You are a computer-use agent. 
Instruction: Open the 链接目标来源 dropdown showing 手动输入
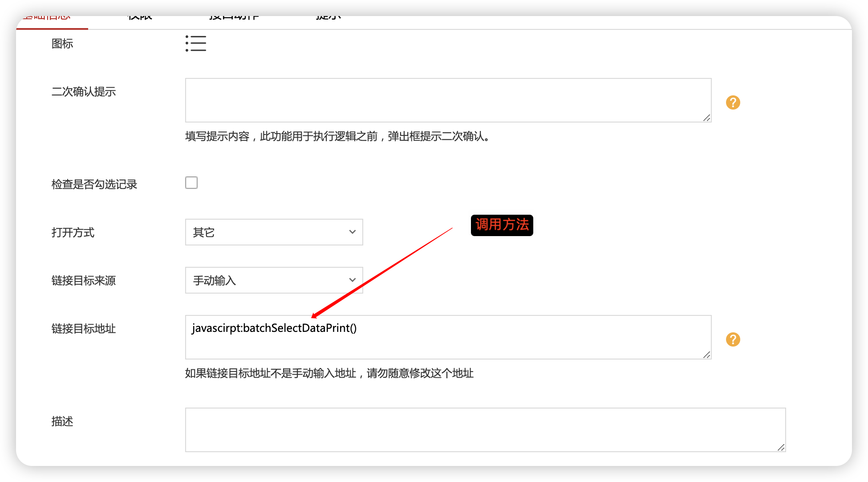pyautogui.click(x=274, y=280)
